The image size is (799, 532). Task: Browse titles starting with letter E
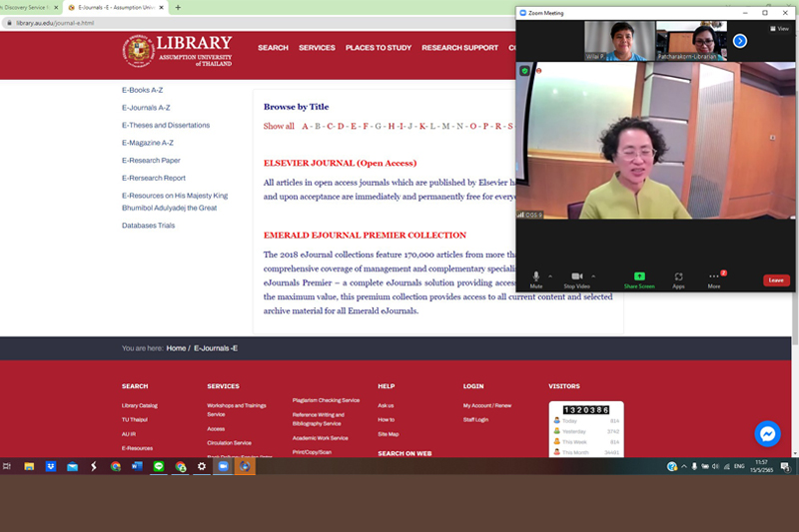coord(354,126)
